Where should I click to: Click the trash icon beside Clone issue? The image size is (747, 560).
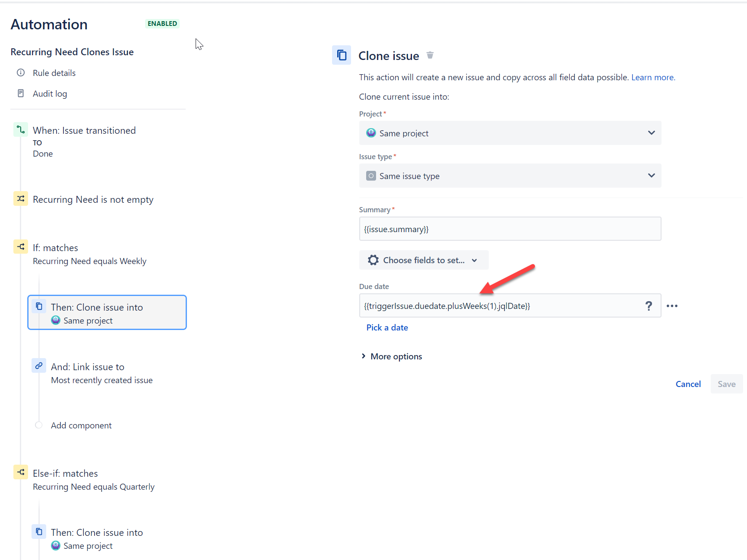[x=430, y=55]
